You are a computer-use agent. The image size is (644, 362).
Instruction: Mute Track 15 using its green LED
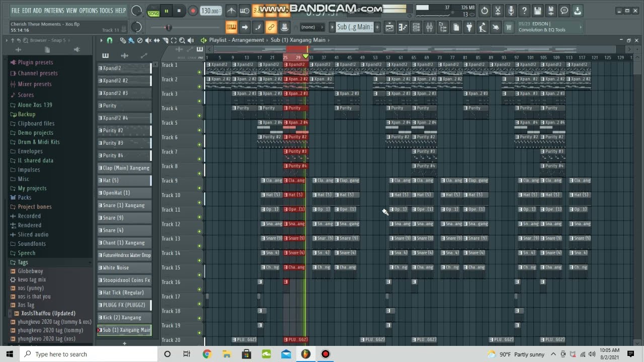199,275
